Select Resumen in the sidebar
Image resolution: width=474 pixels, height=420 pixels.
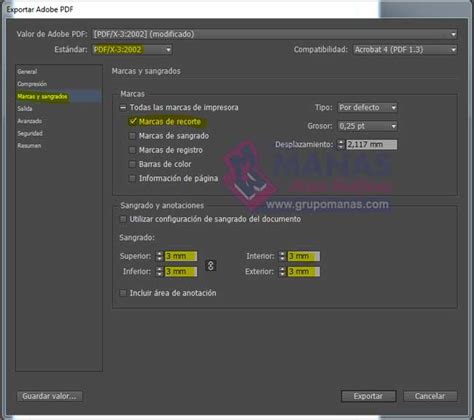point(29,146)
